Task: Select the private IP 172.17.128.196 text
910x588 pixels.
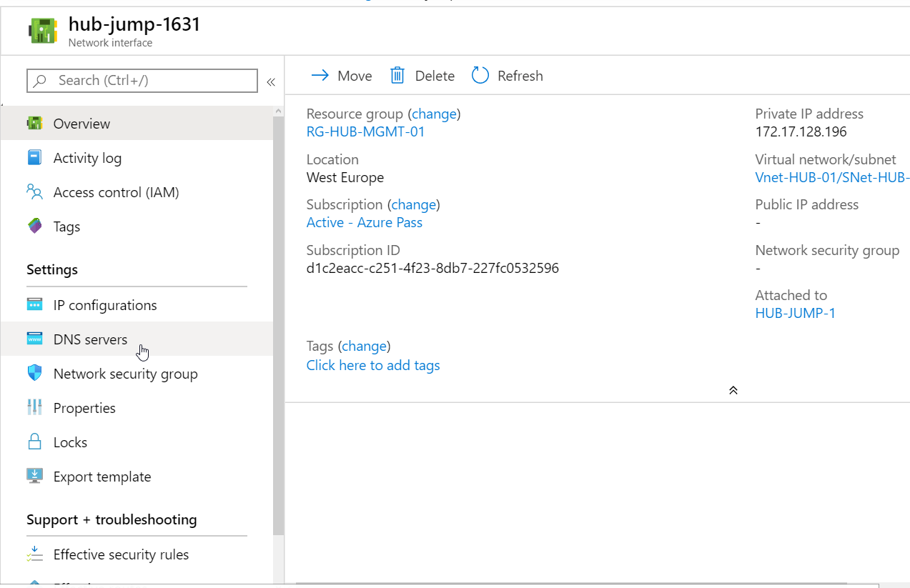Action: pyautogui.click(x=801, y=131)
